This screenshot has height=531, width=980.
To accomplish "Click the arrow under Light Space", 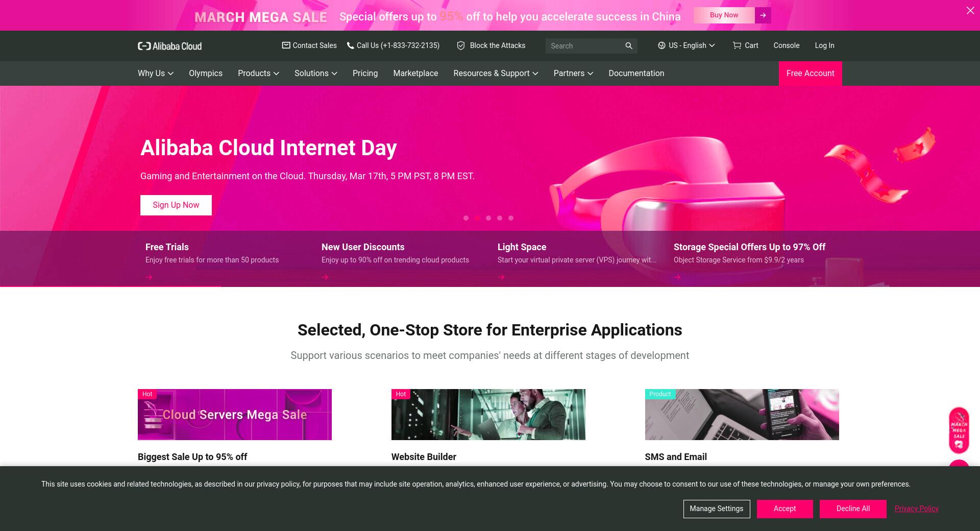I will (x=501, y=277).
